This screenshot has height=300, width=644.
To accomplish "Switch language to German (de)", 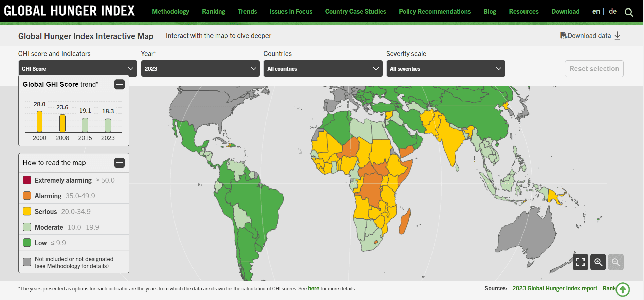I will pos(612,11).
